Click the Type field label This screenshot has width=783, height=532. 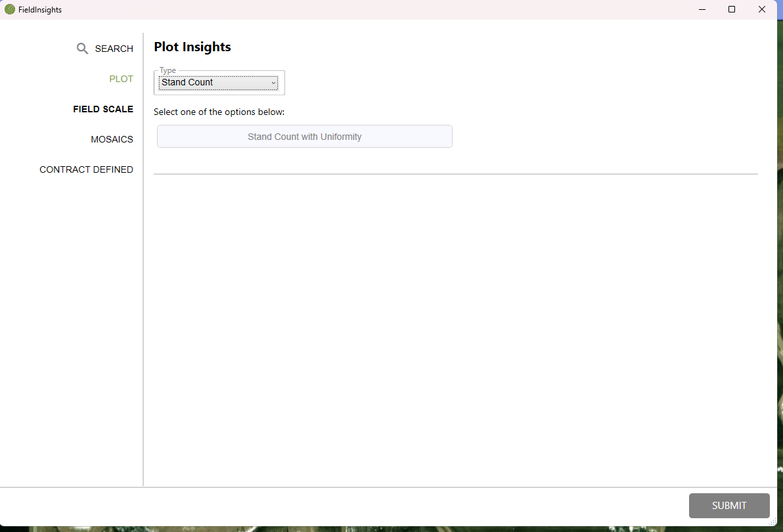coord(168,70)
